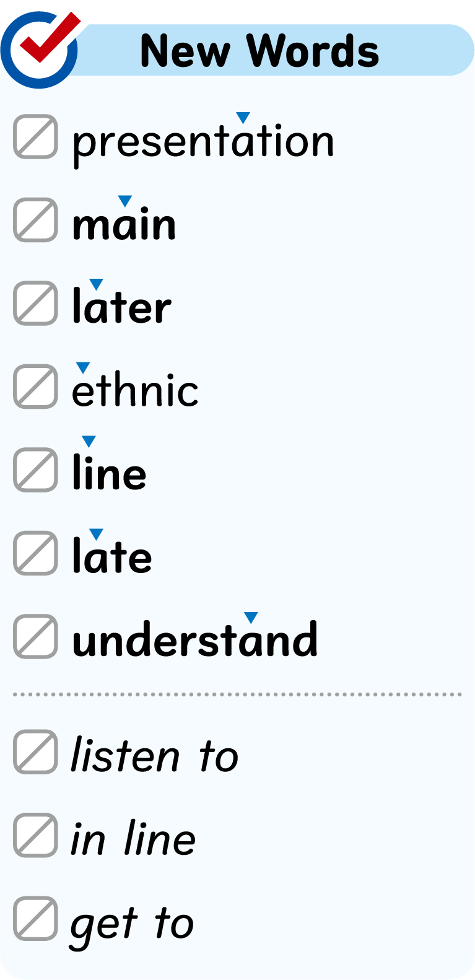
Task: Click the New Words header
Action: point(259,51)
